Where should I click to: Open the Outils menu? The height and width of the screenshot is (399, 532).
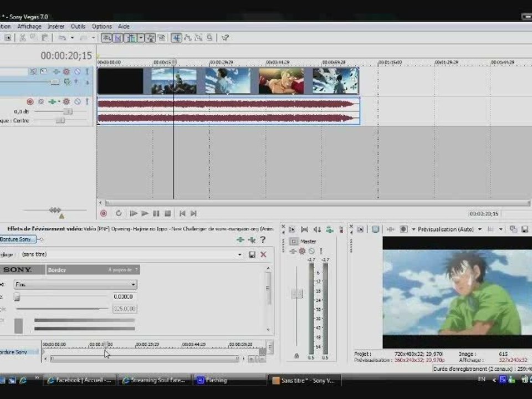[x=78, y=26]
